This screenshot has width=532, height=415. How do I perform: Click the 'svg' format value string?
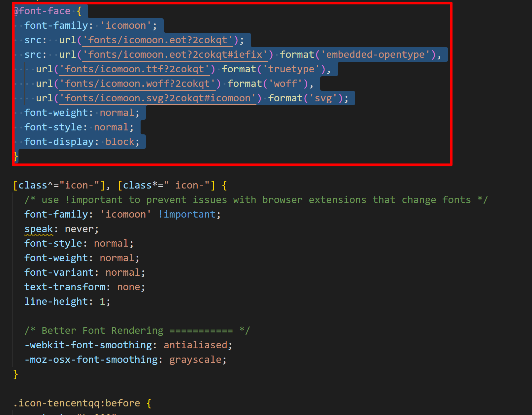click(323, 98)
